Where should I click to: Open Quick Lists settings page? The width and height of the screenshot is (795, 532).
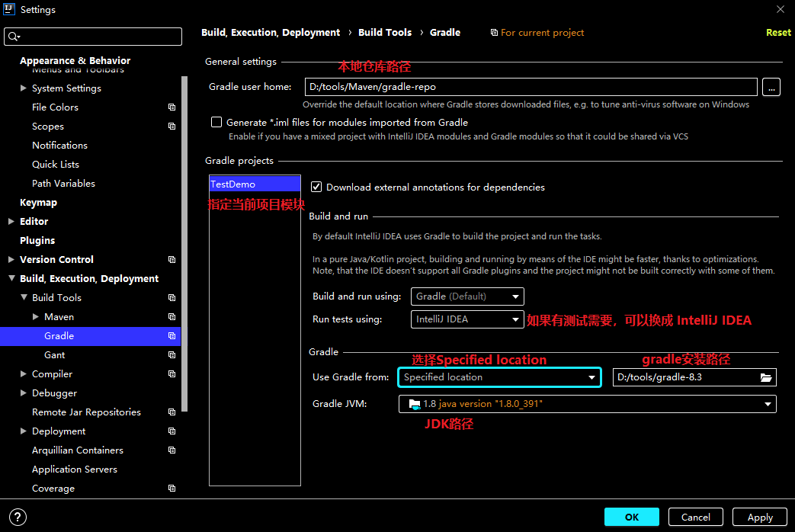[56, 165]
